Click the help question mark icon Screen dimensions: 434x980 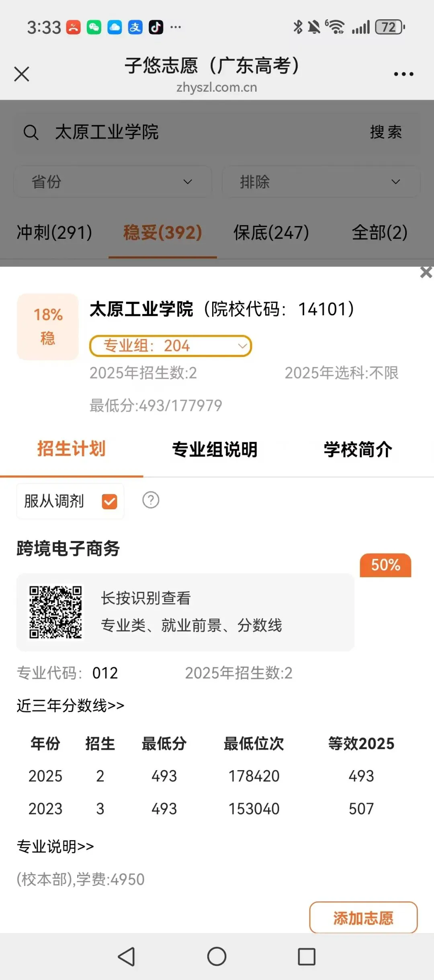click(x=151, y=500)
